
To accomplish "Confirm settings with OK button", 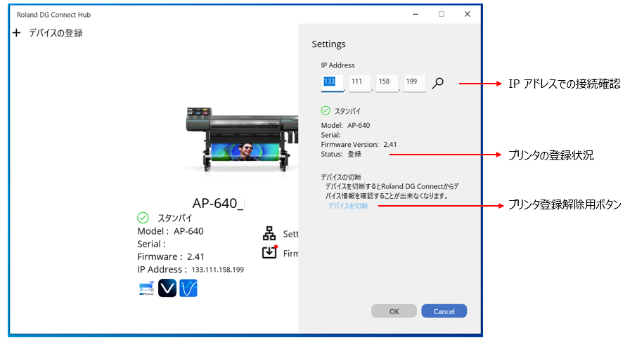I will pyautogui.click(x=394, y=311).
